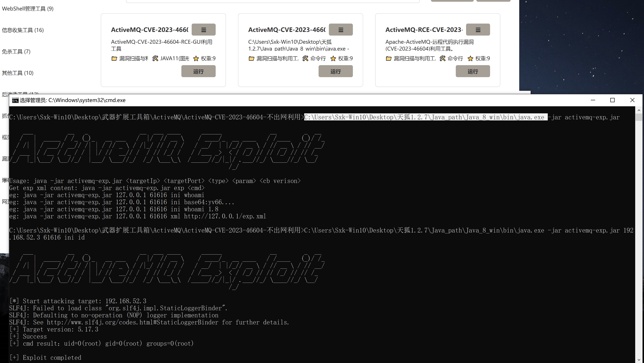Click 运行 on the first GUI利用工具 card
Viewport: 644px width, 363px height.
pos(198,71)
